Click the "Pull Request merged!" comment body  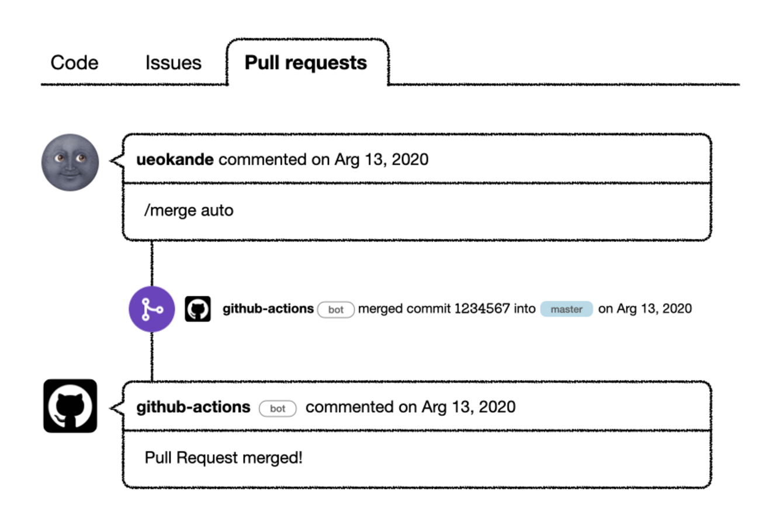pyautogui.click(x=224, y=457)
